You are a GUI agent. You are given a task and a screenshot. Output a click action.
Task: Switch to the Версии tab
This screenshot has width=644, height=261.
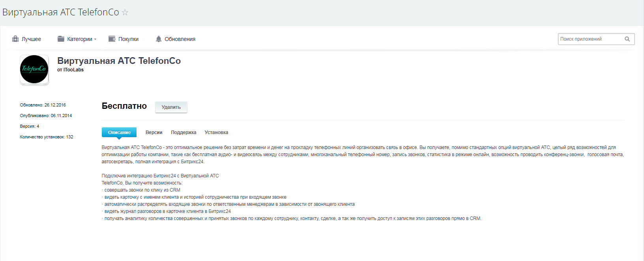[x=154, y=132]
